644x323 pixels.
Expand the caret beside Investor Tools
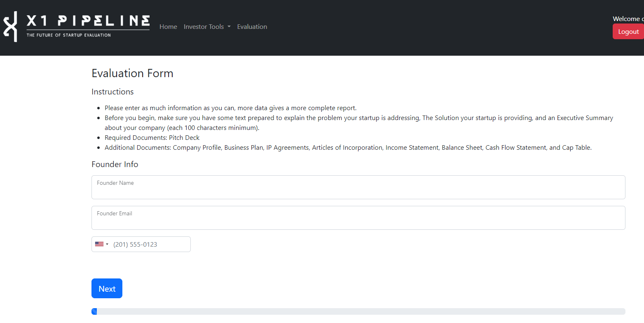tap(229, 27)
